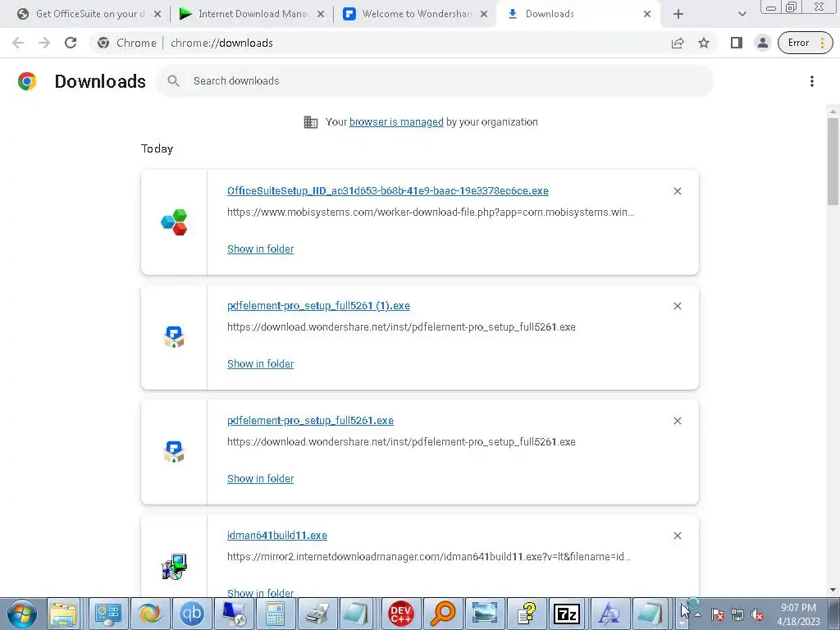
Task: Click the Action Center flag tray icon
Action: (717, 615)
